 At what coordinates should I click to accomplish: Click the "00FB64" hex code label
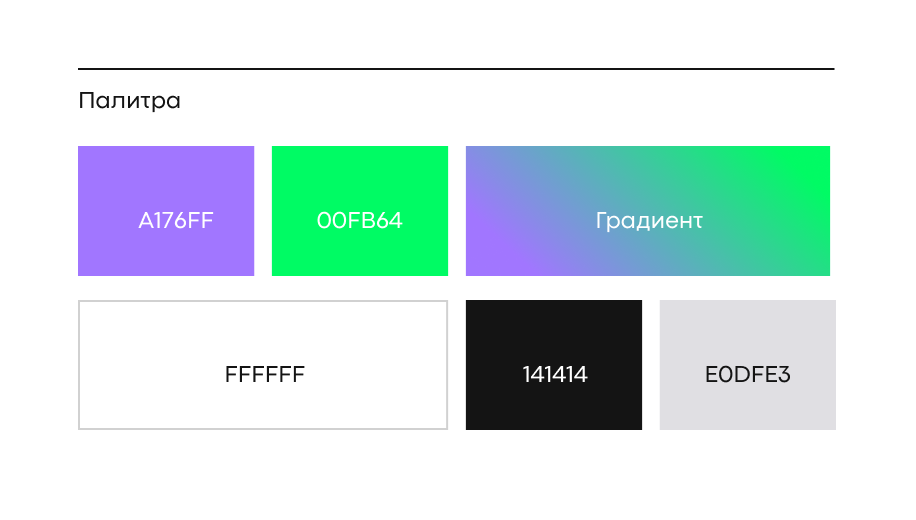pos(359,221)
